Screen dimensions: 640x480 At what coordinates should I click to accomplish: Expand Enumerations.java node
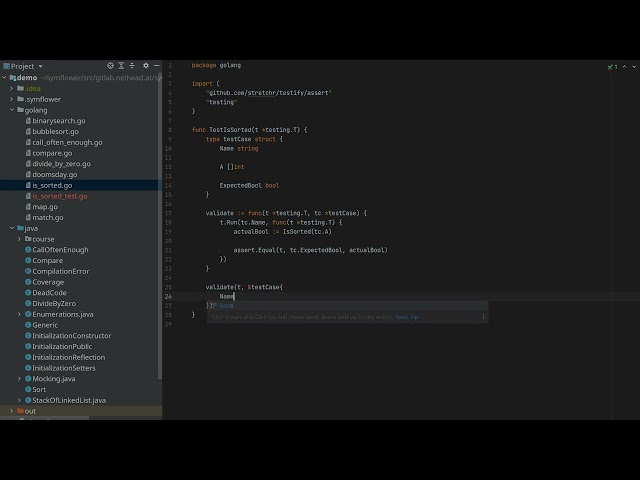click(x=19, y=314)
